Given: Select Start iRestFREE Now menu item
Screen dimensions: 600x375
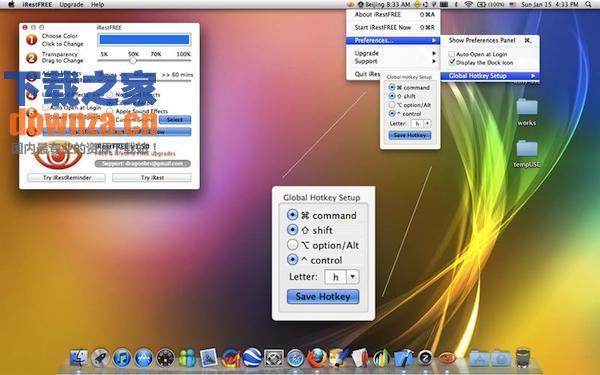Looking at the screenshot, I should click(x=393, y=28).
